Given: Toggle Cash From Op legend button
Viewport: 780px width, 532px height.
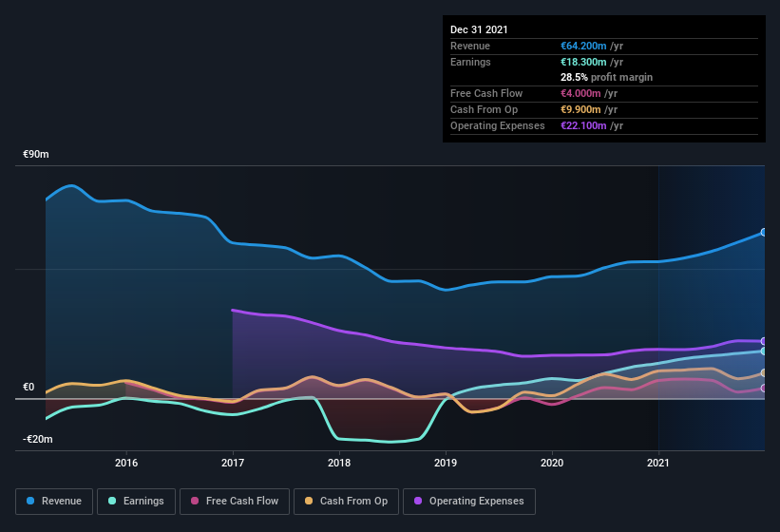Looking at the screenshot, I should (346, 502).
